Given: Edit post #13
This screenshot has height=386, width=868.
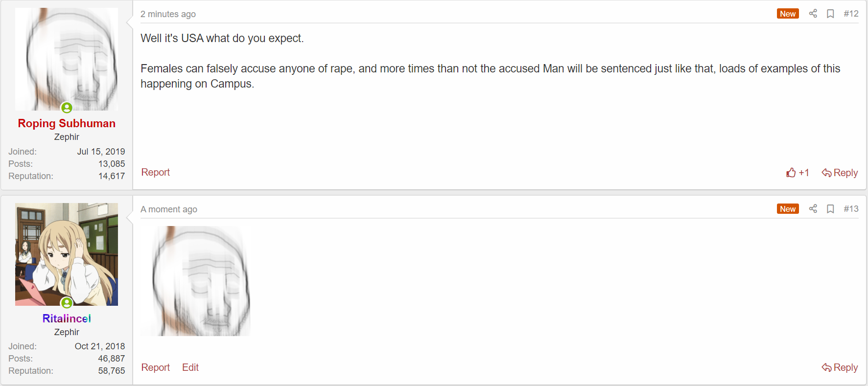Looking at the screenshot, I should pyautogui.click(x=190, y=367).
